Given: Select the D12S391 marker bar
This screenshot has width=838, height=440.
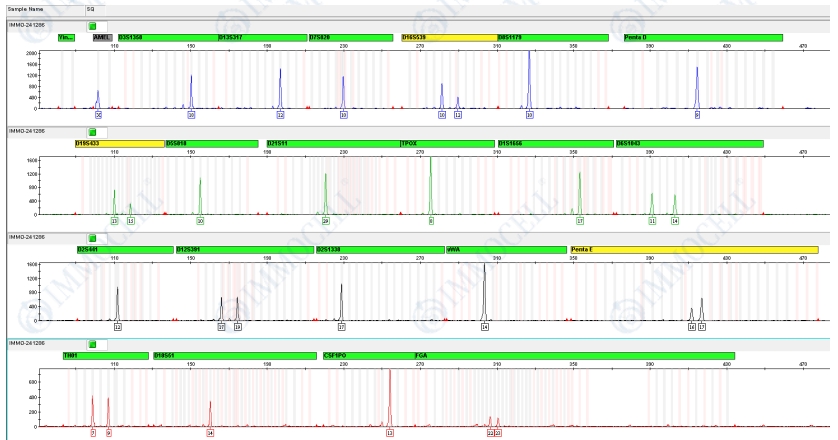Looking at the screenshot, I should tap(245, 250).
